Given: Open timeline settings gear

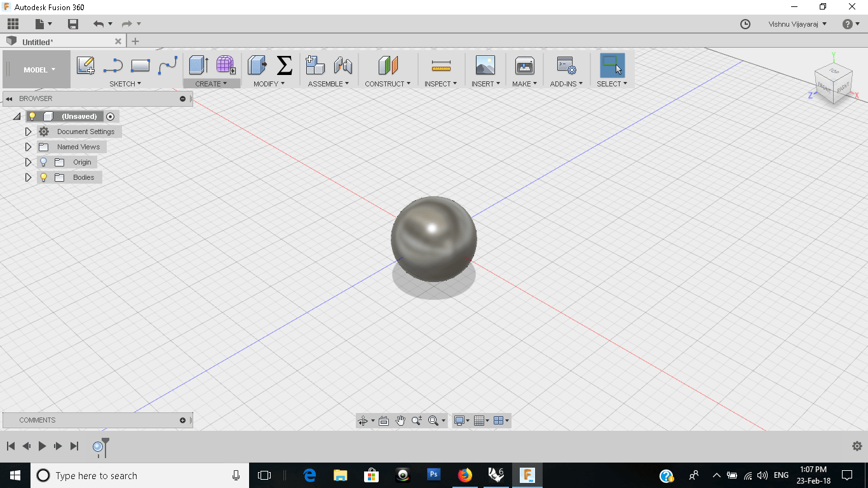Looking at the screenshot, I should click(857, 447).
